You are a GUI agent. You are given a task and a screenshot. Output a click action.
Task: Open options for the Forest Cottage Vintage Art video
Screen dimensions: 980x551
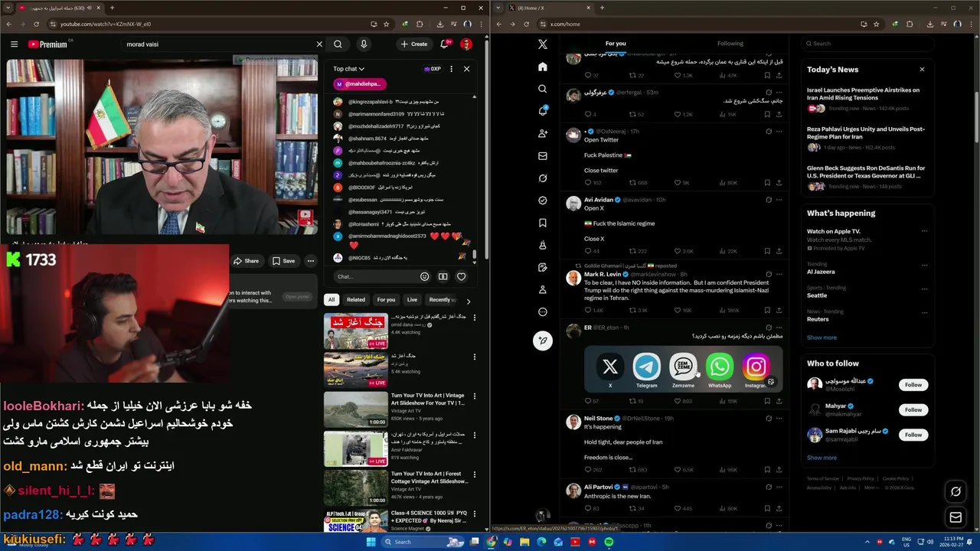[474, 474]
